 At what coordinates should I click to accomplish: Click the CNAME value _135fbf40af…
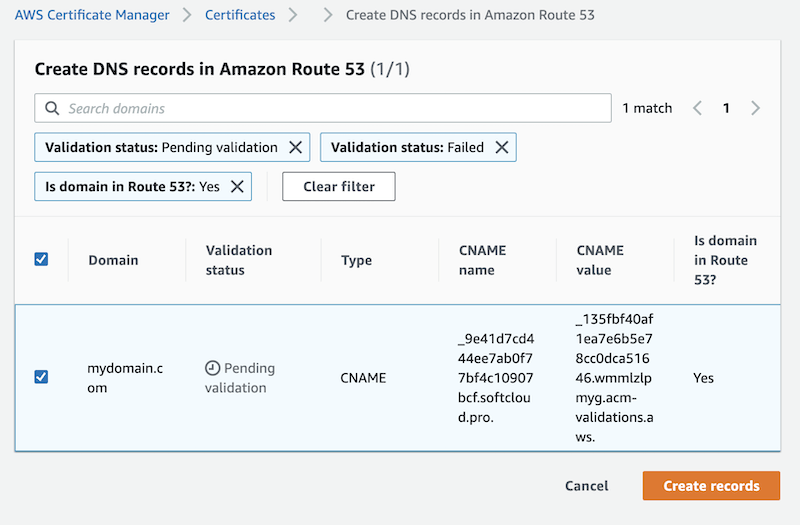click(614, 378)
